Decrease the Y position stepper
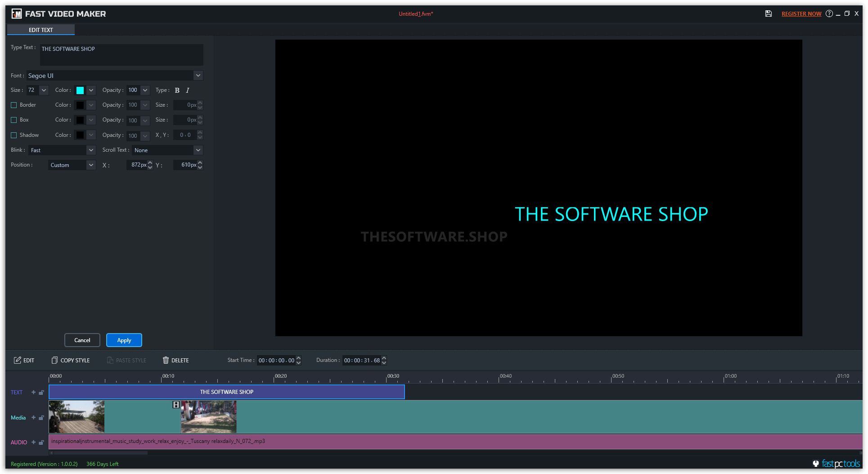868x474 pixels. click(200, 167)
